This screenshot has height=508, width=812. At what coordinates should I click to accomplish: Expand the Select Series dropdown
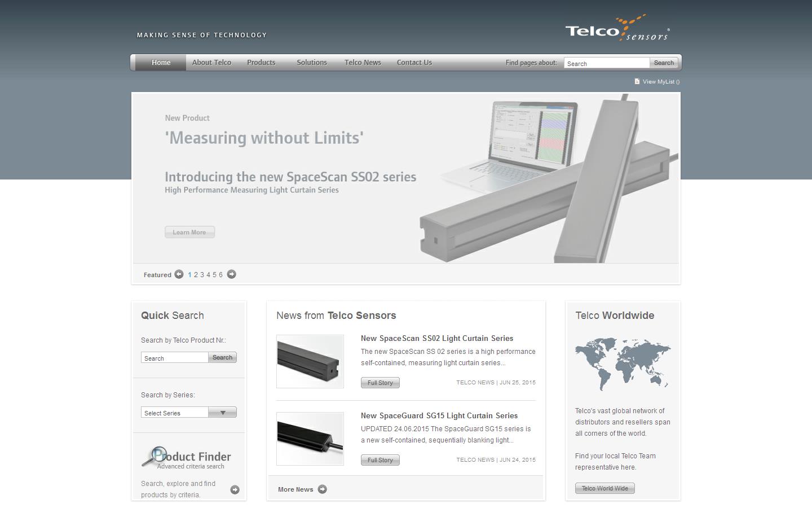[x=223, y=413]
